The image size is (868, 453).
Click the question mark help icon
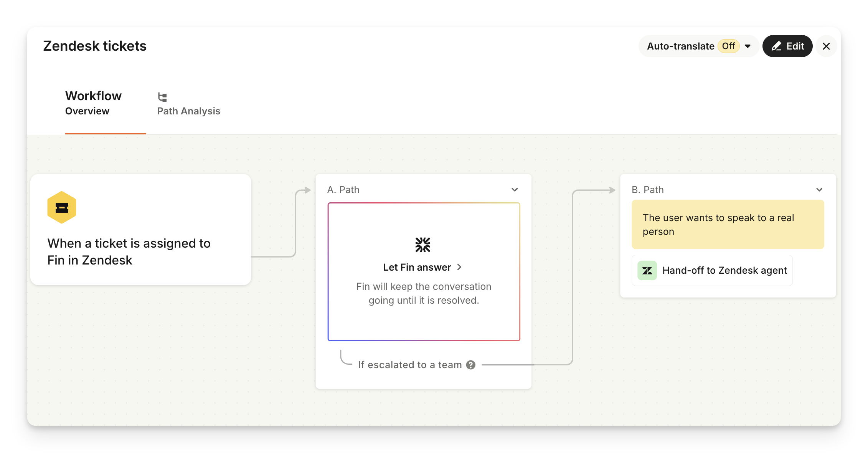pos(471,365)
